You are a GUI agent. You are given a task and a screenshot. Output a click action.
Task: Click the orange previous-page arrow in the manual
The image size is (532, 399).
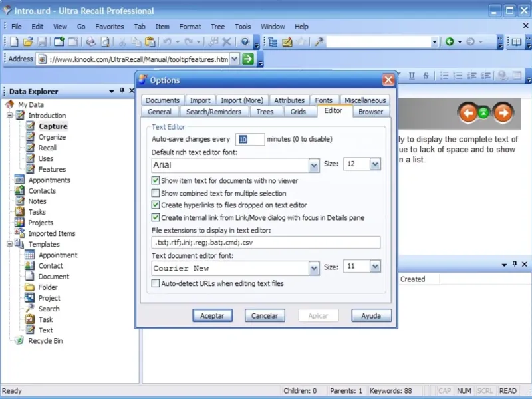pos(468,113)
